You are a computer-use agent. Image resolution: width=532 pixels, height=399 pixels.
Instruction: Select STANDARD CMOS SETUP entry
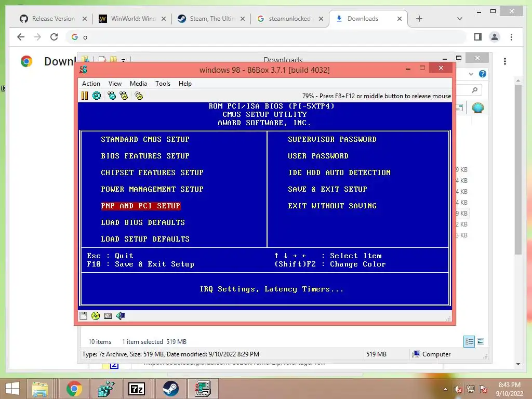[x=145, y=139]
